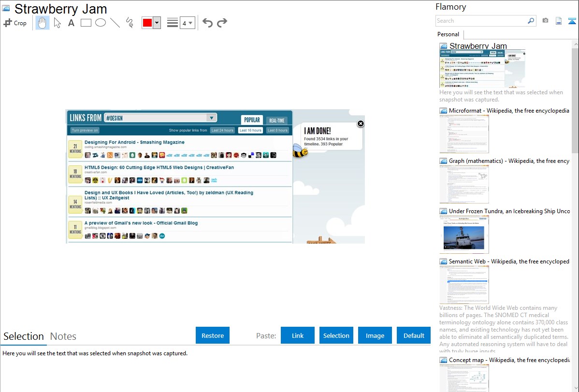The height and width of the screenshot is (392, 579).
Task: Open HTML5 Design: 60 Cutting Edge link
Action: [159, 167]
